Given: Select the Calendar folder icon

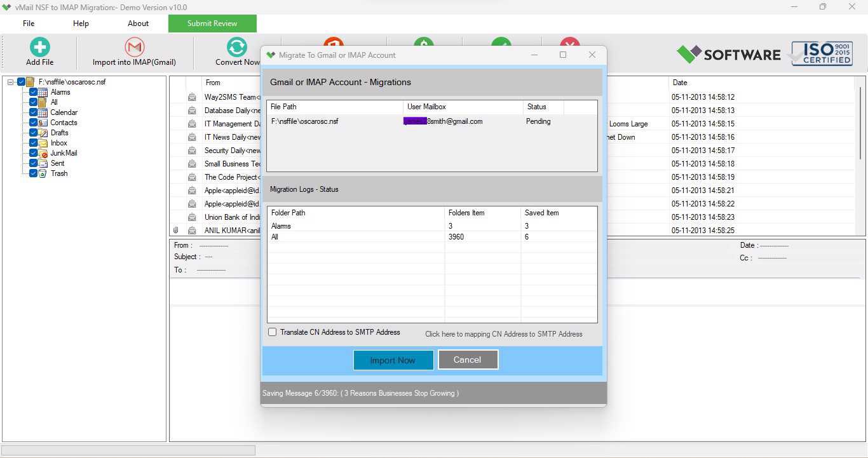Looking at the screenshot, I should (43, 112).
